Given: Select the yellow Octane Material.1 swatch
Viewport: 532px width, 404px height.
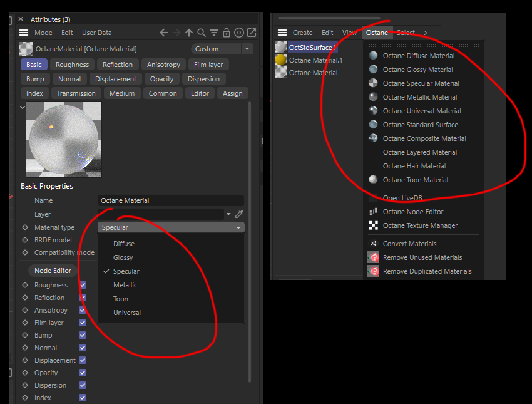Looking at the screenshot, I should pos(280,60).
